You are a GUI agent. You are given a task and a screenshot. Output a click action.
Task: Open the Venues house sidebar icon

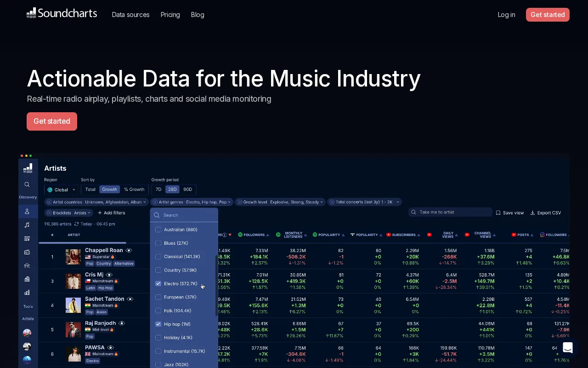point(27,265)
